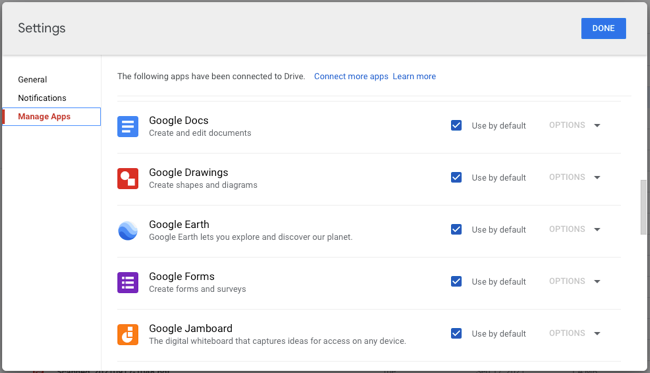Screen dimensions: 650x373
Task: Click the Google Drawings app icon
Action: pos(128,179)
